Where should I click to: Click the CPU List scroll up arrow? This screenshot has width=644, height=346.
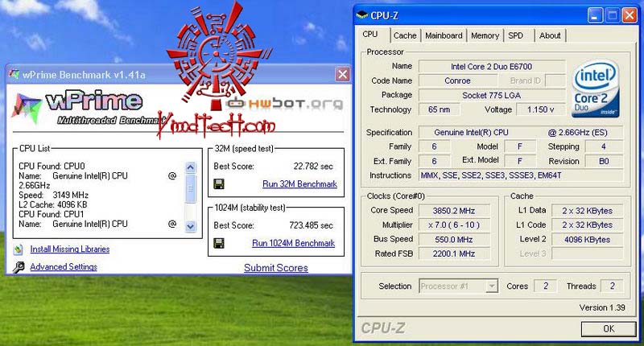point(190,167)
